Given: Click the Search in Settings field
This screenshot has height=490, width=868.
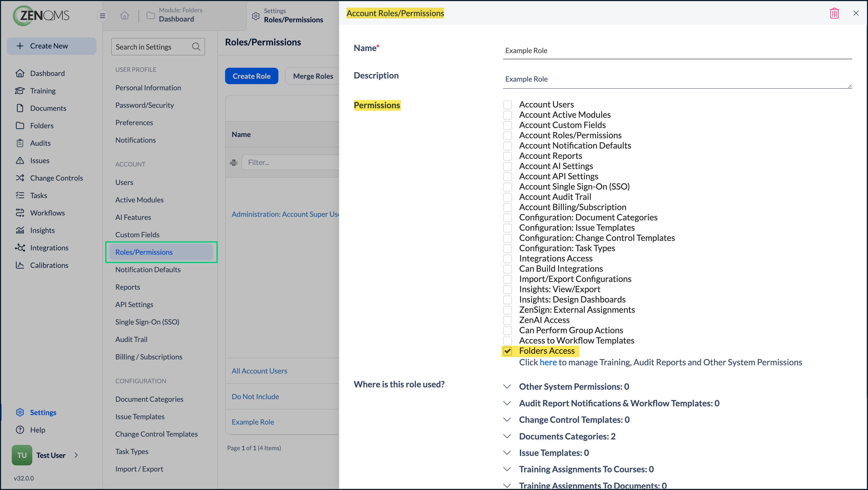Looking at the screenshot, I should pos(158,46).
